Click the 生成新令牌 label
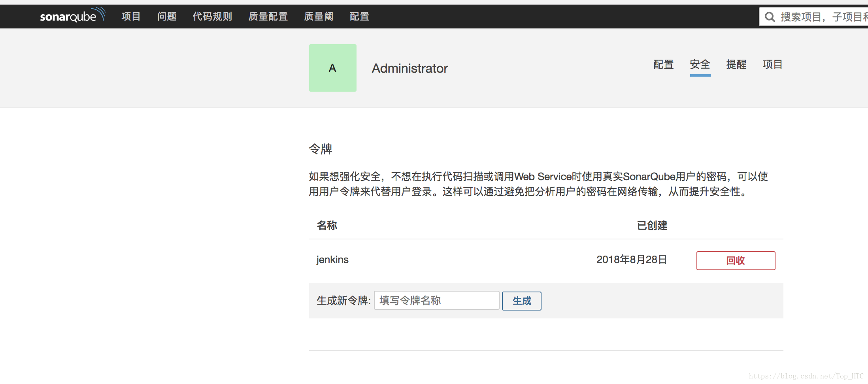 pyautogui.click(x=343, y=301)
